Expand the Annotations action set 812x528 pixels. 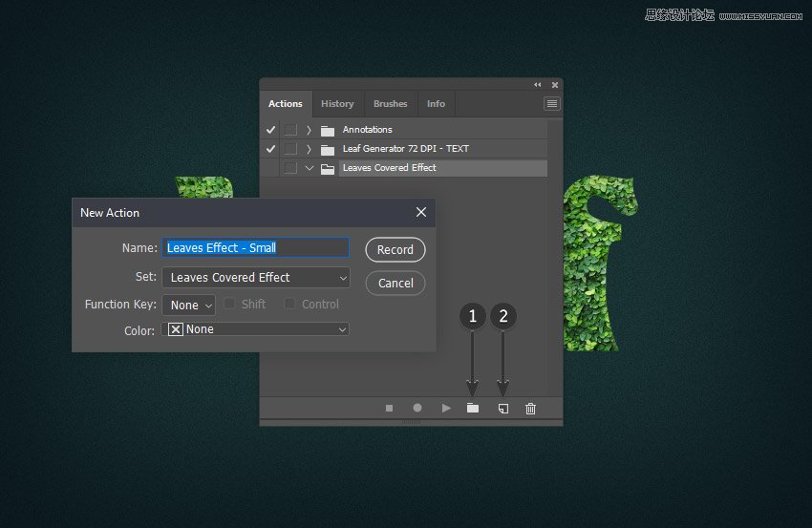(x=309, y=130)
